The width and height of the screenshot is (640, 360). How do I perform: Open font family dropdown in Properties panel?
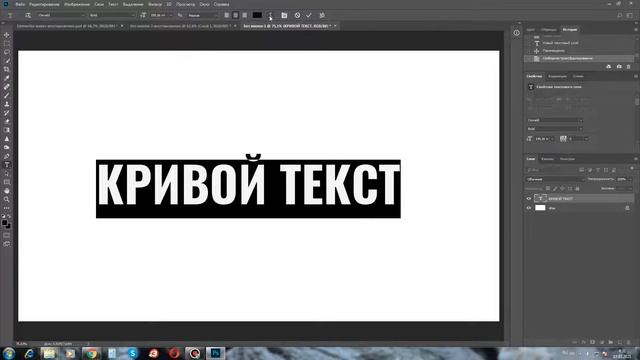click(x=581, y=120)
